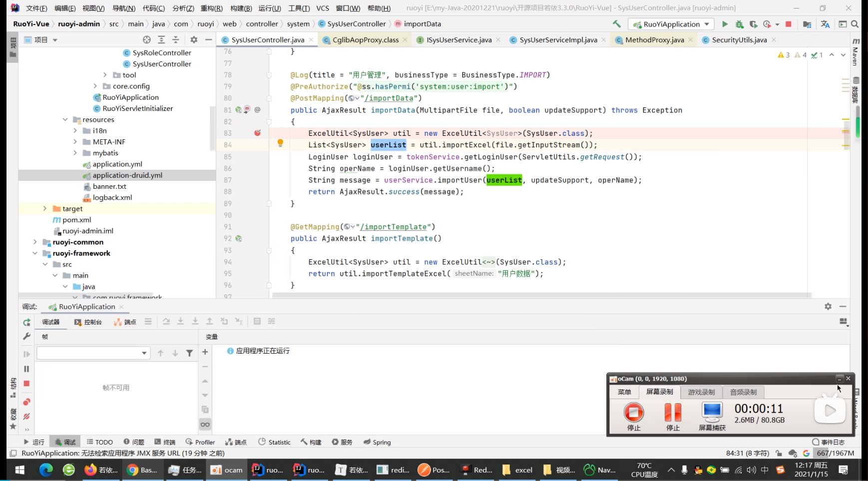The image size is (868, 481).
Task: Click the lightbulb intention icon on line 84
Action: pyautogui.click(x=280, y=143)
